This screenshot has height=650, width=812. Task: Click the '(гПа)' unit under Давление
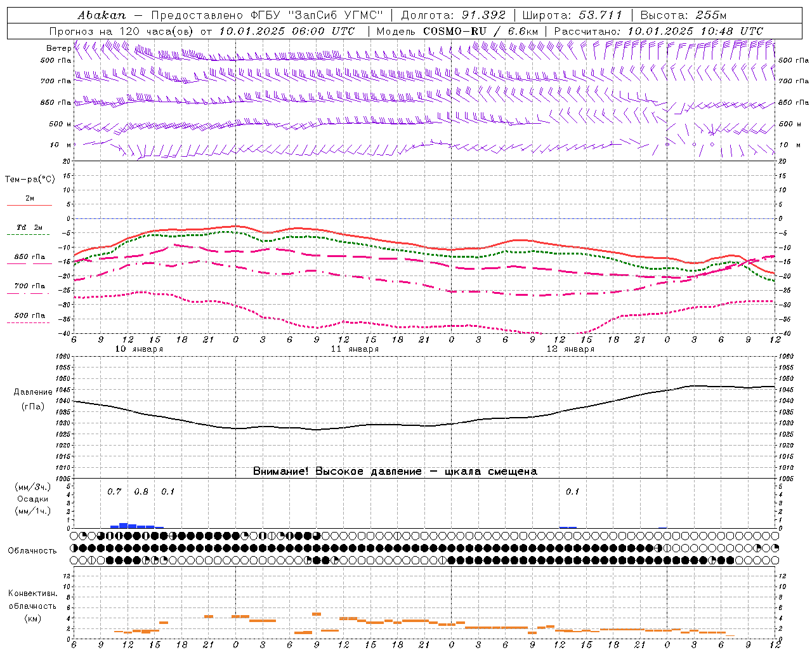(x=33, y=406)
